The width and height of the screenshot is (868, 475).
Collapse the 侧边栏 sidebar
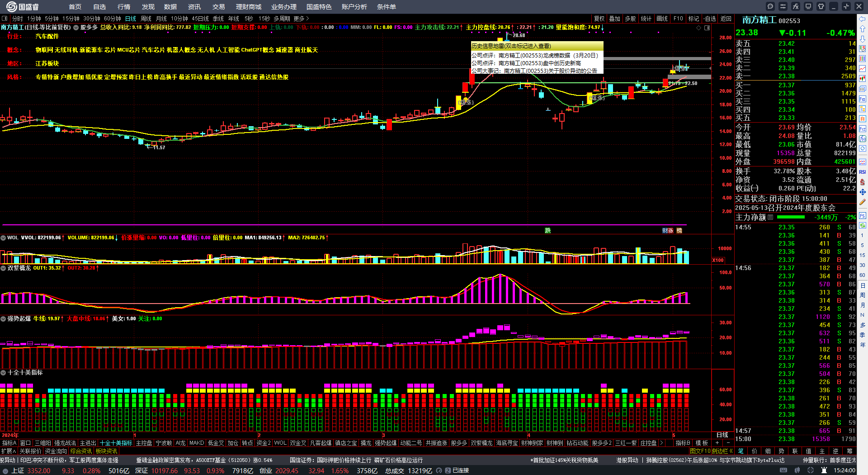click(722, 451)
